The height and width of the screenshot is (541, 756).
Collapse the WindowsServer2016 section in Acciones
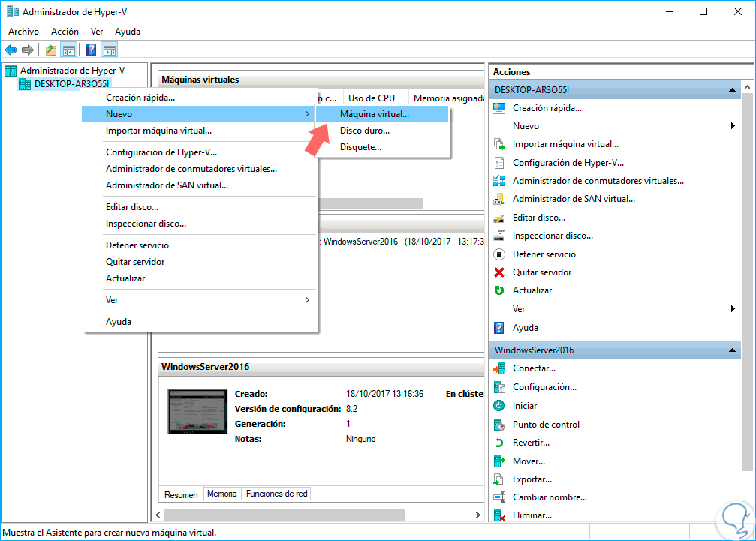click(x=732, y=350)
